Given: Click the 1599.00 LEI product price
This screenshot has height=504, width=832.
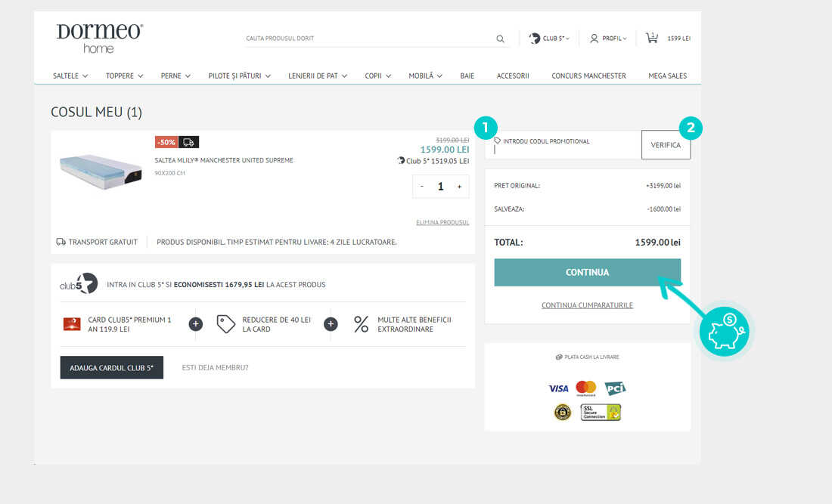Looking at the screenshot, I should pyautogui.click(x=445, y=150).
